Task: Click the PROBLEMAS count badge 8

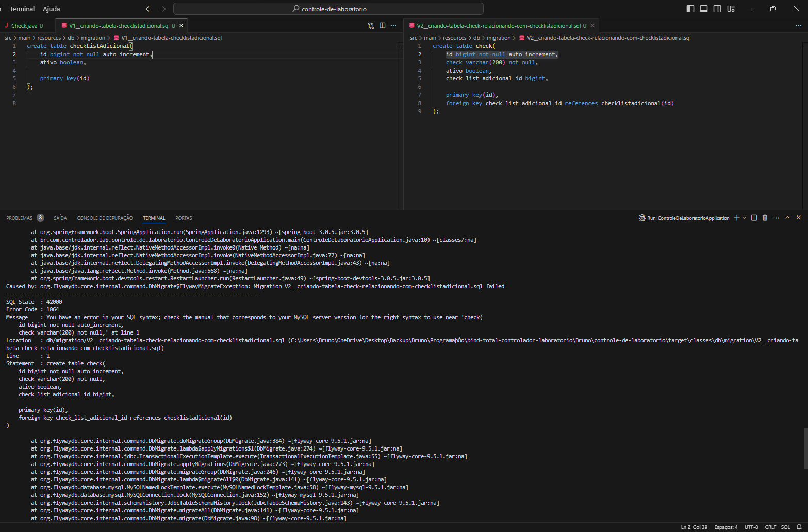Action: pos(40,218)
